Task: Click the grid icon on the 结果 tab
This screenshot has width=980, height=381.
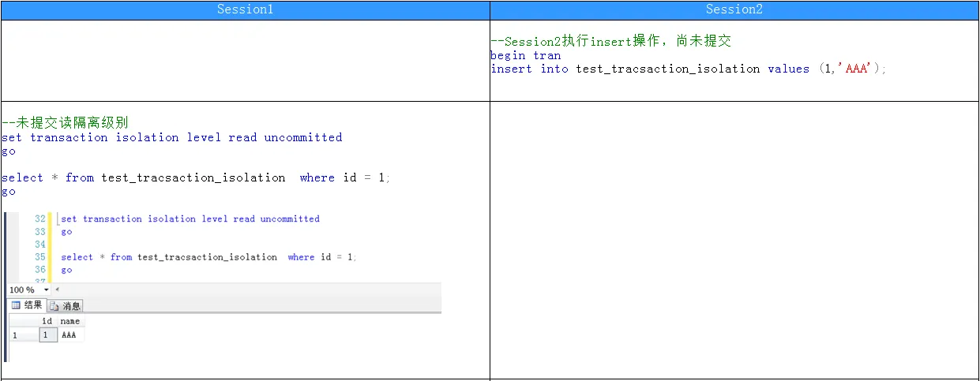Action: coord(15,305)
